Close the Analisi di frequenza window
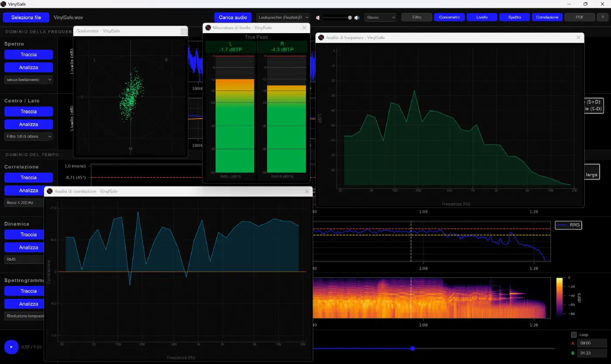Viewport: 611px width, 364px height. click(x=578, y=38)
